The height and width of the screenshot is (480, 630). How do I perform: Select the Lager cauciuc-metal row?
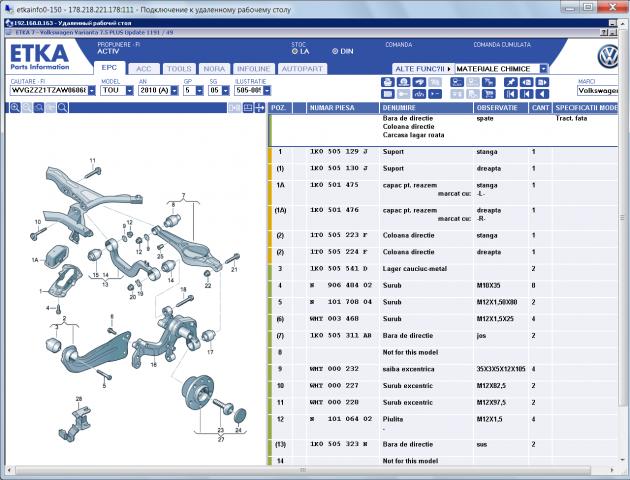point(442,269)
